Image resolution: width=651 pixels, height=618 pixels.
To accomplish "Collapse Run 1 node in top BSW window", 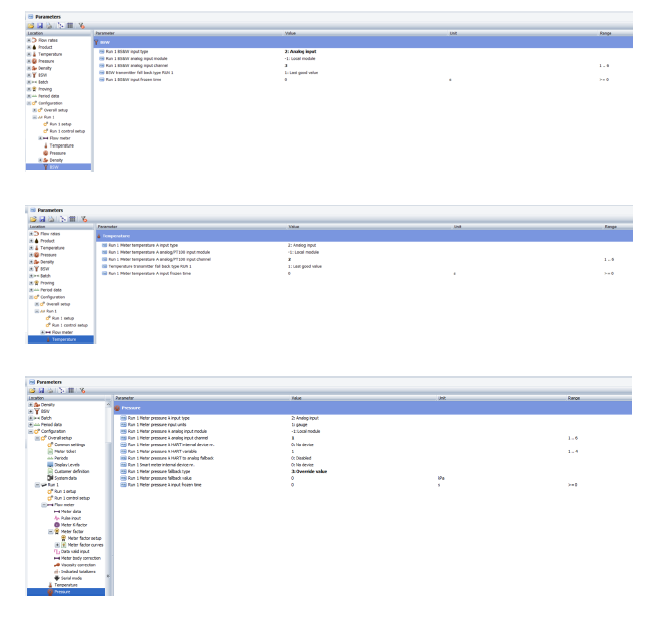I will (x=35, y=117).
